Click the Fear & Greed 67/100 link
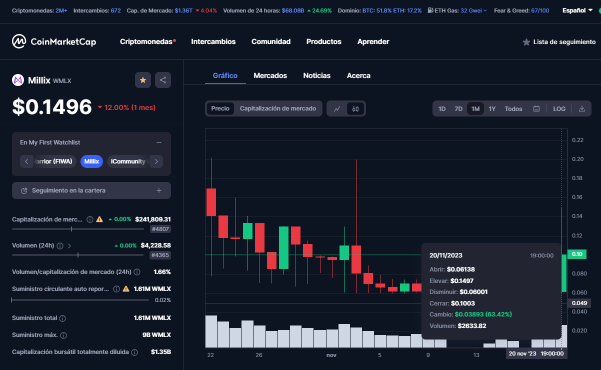Image resolution: width=601 pixels, height=370 pixels. pyautogui.click(x=521, y=11)
